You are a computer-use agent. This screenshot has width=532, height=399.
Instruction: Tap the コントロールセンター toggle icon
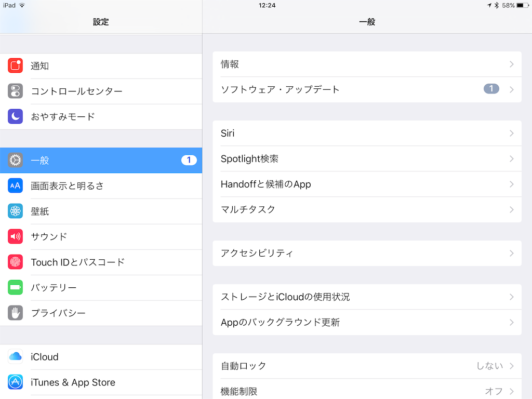[15, 91]
